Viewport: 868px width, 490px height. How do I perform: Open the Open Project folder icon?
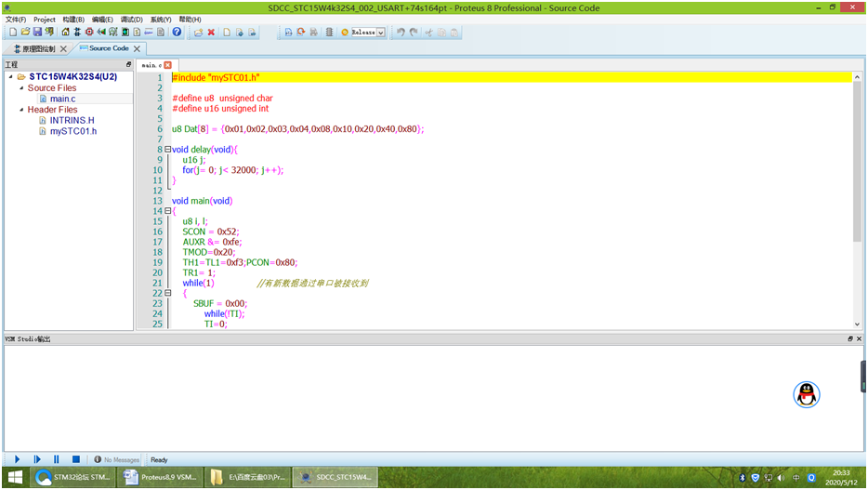[x=25, y=32]
